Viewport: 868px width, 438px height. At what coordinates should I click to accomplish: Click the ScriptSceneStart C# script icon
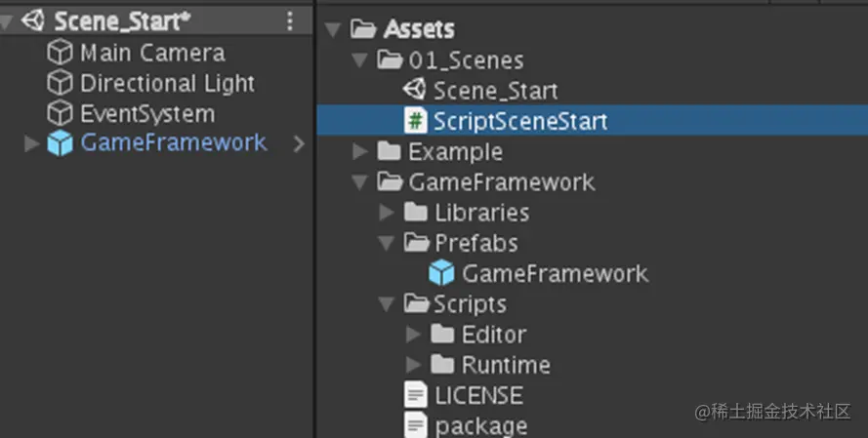pyautogui.click(x=415, y=121)
